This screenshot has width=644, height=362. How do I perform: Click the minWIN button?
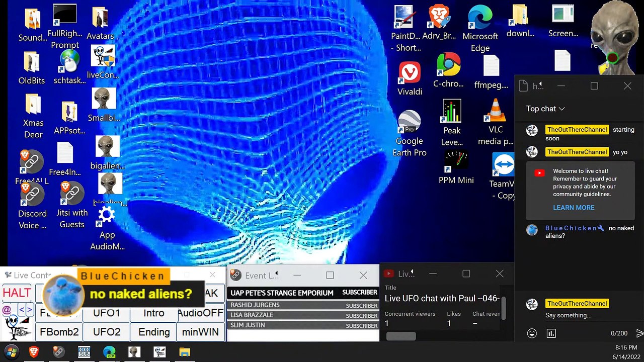click(200, 332)
